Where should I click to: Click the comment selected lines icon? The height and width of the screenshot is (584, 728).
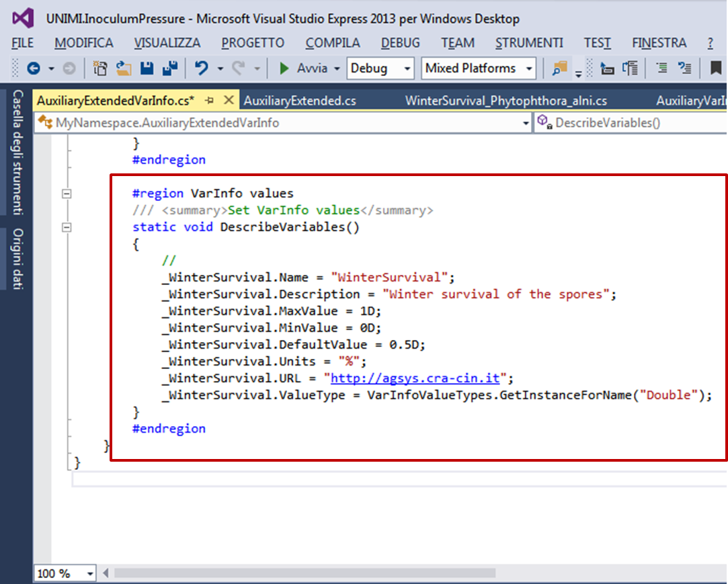[x=661, y=69]
